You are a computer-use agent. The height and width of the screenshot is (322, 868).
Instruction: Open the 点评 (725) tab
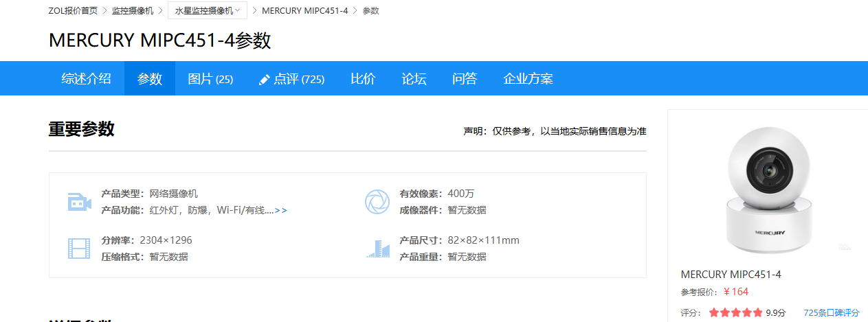(291, 78)
